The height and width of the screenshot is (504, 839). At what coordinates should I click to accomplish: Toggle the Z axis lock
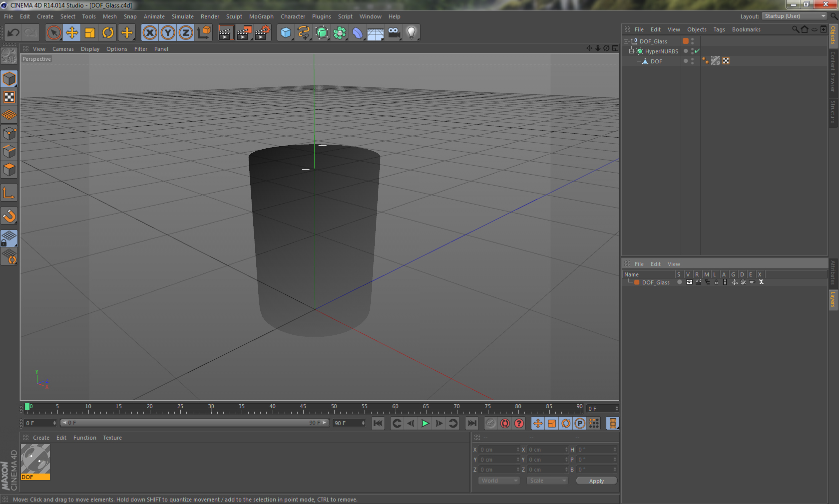click(186, 33)
